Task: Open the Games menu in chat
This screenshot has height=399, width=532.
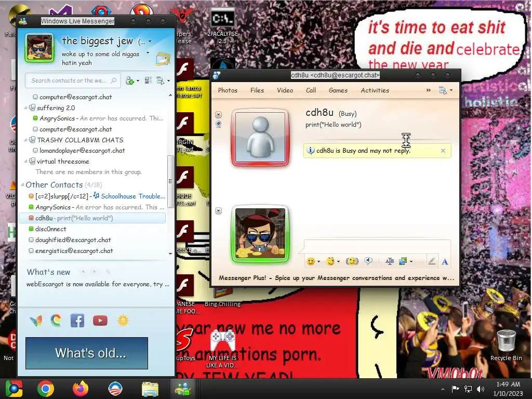Action: tap(338, 90)
